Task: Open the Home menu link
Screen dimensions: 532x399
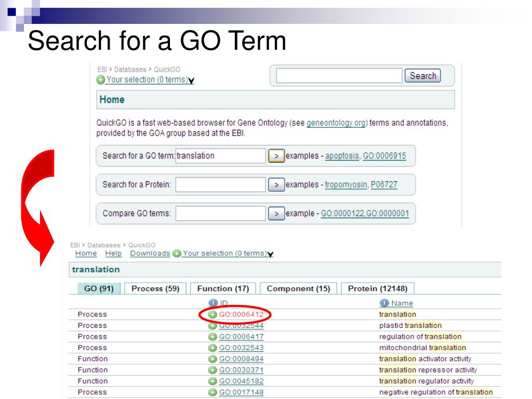Action: click(86, 254)
